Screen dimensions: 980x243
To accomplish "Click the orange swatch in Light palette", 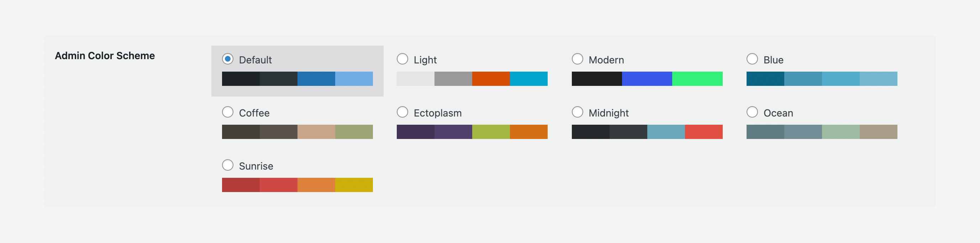I will tap(491, 79).
